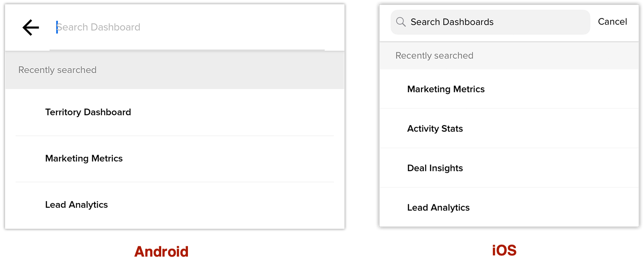Select Activity Stats in the iOS list

point(435,129)
